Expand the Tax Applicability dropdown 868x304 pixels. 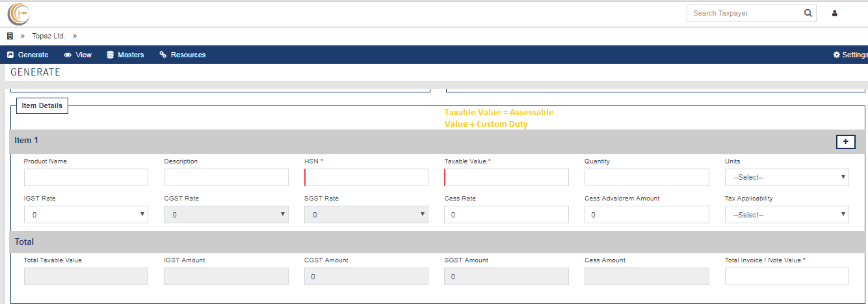[x=787, y=214]
